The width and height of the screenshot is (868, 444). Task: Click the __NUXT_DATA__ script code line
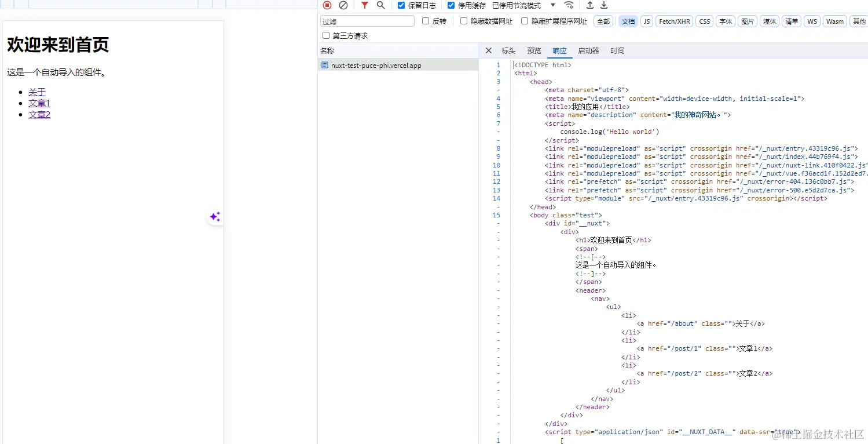[673, 432]
